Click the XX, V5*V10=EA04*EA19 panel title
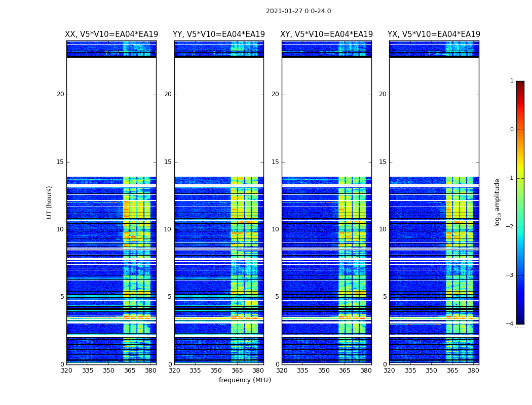The width and height of the screenshot is (532, 405). coord(111,34)
